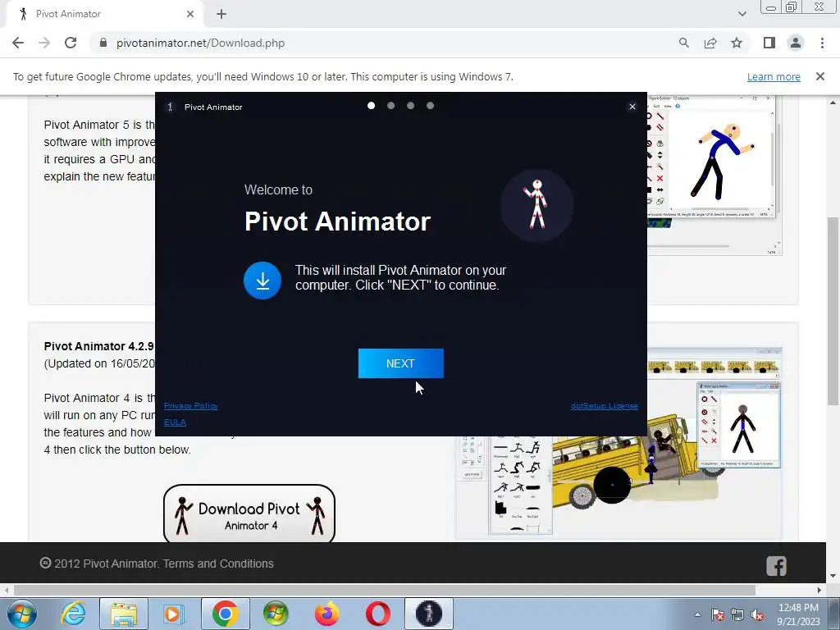This screenshot has height=630, width=840.
Task: Open the network status tray icon
Action: pos(737,615)
